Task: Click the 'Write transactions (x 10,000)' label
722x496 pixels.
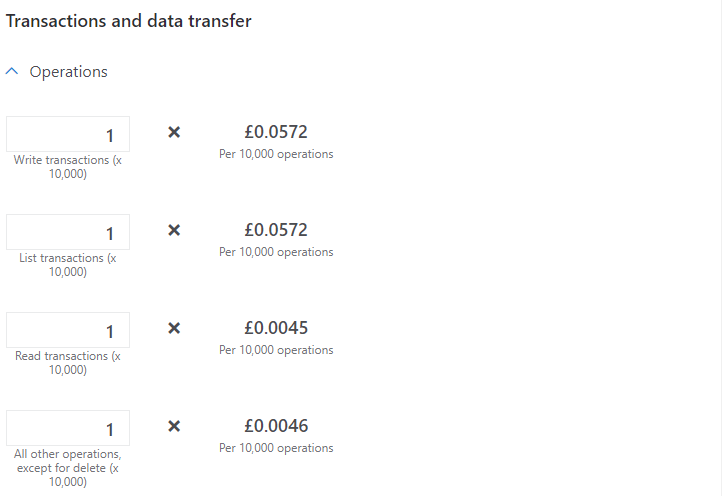Action: pyautogui.click(x=68, y=167)
